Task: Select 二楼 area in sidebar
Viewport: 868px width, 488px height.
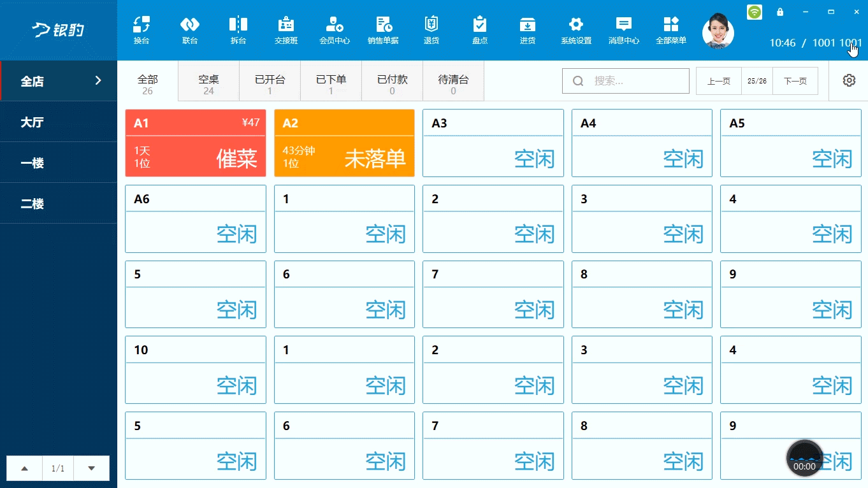Action: (x=59, y=203)
